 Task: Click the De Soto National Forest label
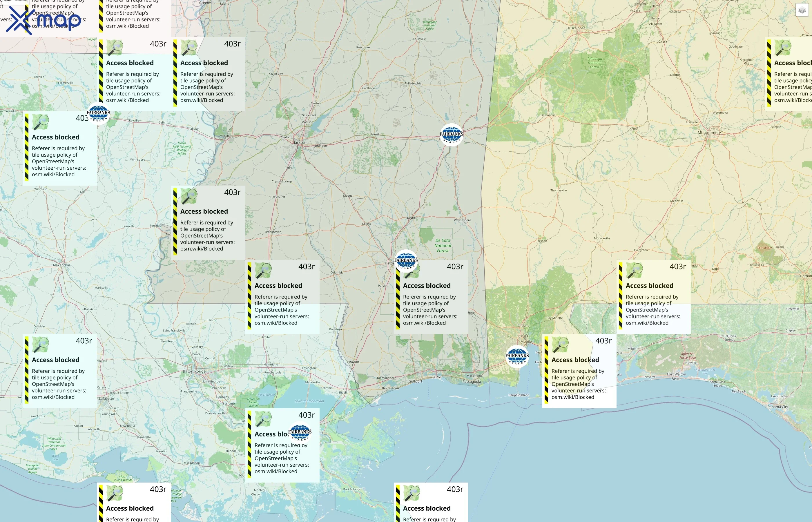point(443,246)
